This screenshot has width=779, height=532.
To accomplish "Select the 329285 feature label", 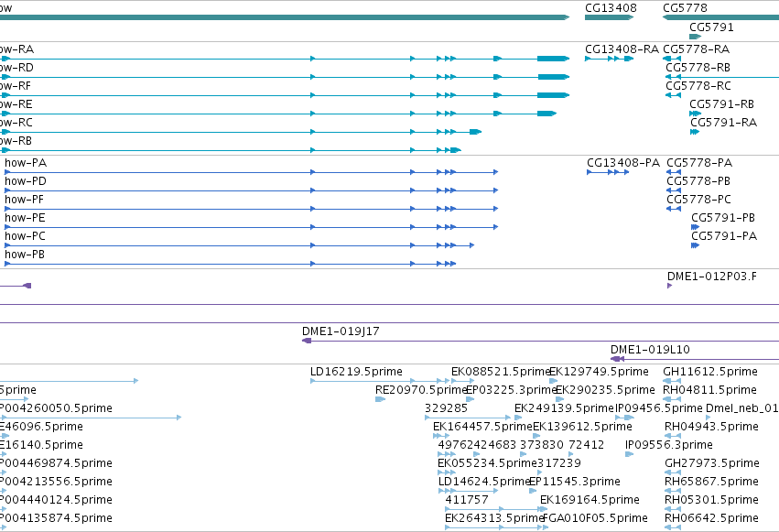I will pos(446,408).
